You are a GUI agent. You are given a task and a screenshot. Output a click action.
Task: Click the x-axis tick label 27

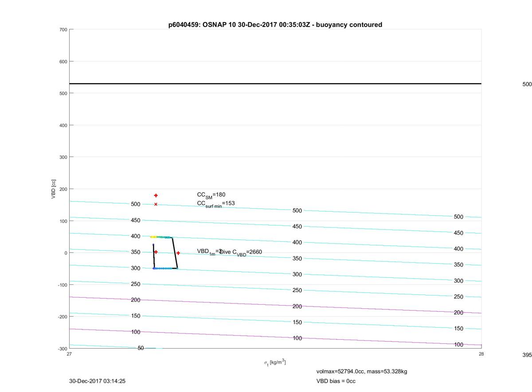pyautogui.click(x=69, y=354)
